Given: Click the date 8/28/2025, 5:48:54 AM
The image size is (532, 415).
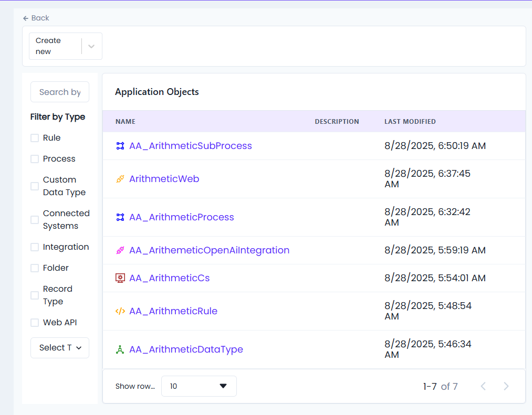Looking at the screenshot, I should tap(428, 311).
